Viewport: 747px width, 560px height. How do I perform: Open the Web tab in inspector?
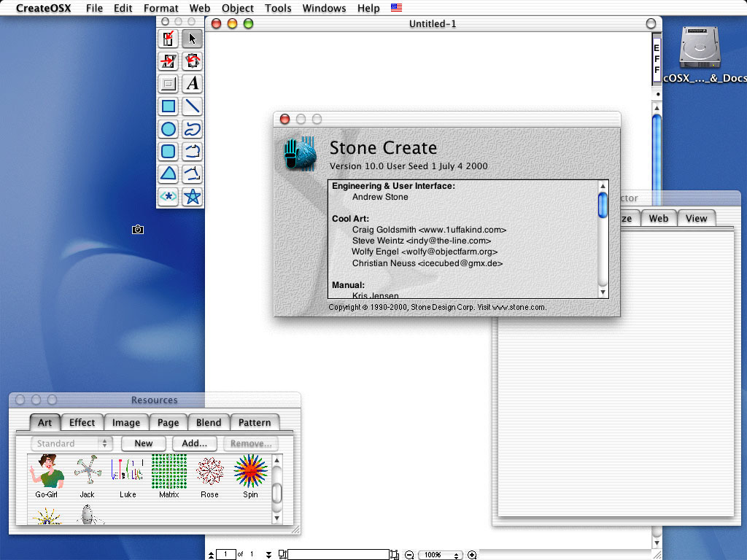point(659,218)
